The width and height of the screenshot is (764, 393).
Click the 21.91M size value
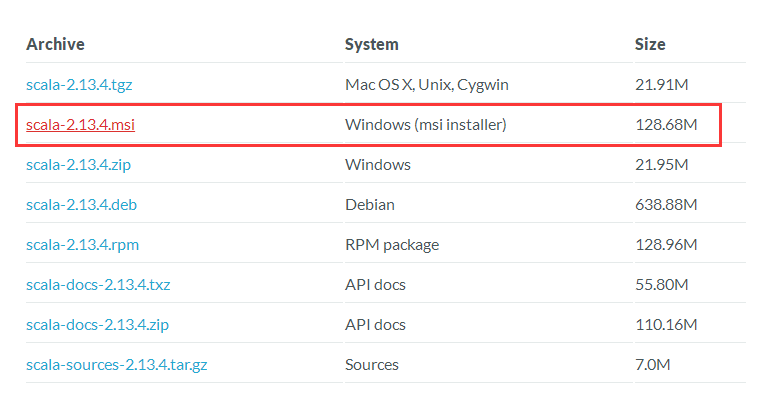tap(662, 85)
